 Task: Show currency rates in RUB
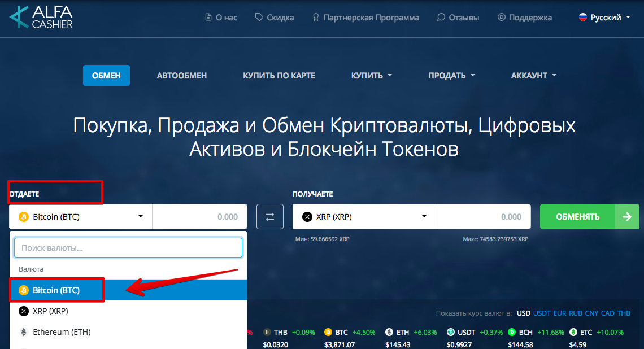tap(576, 313)
